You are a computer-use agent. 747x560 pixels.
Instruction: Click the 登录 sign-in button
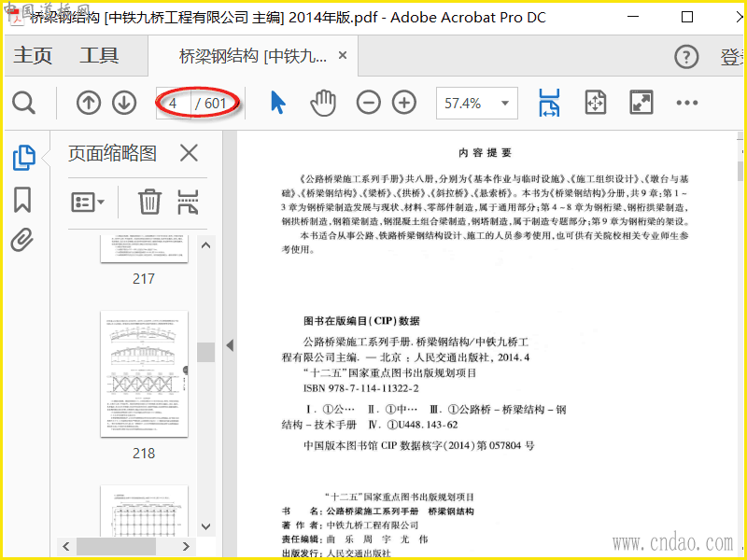732,57
